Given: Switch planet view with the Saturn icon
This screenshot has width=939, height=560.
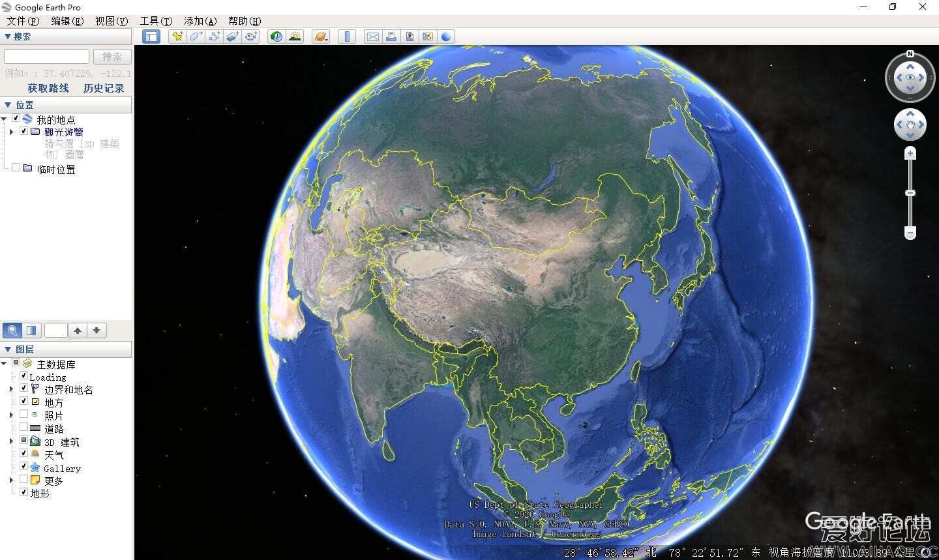Looking at the screenshot, I should coord(321,37).
